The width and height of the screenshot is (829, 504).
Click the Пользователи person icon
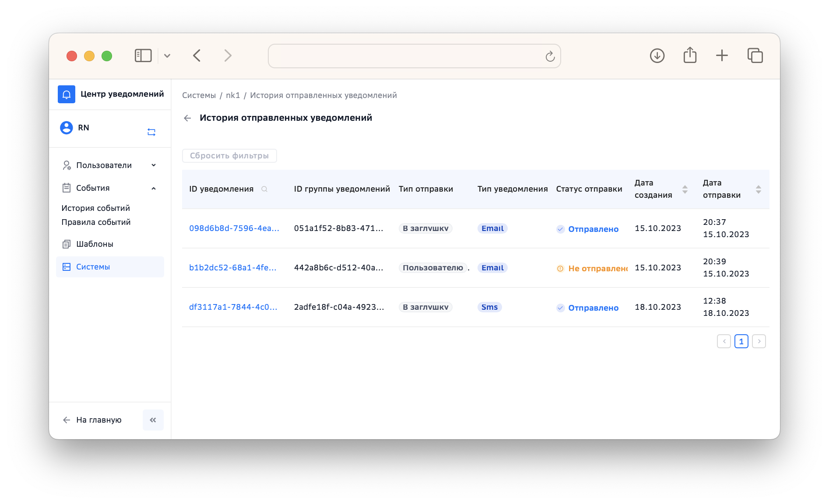[67, 165]
